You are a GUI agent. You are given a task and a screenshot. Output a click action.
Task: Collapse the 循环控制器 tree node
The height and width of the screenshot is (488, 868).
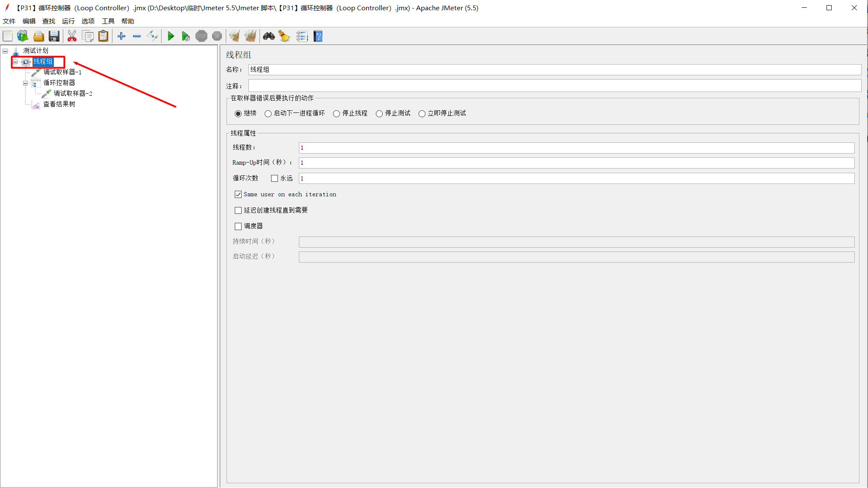[x=25, y=83]
